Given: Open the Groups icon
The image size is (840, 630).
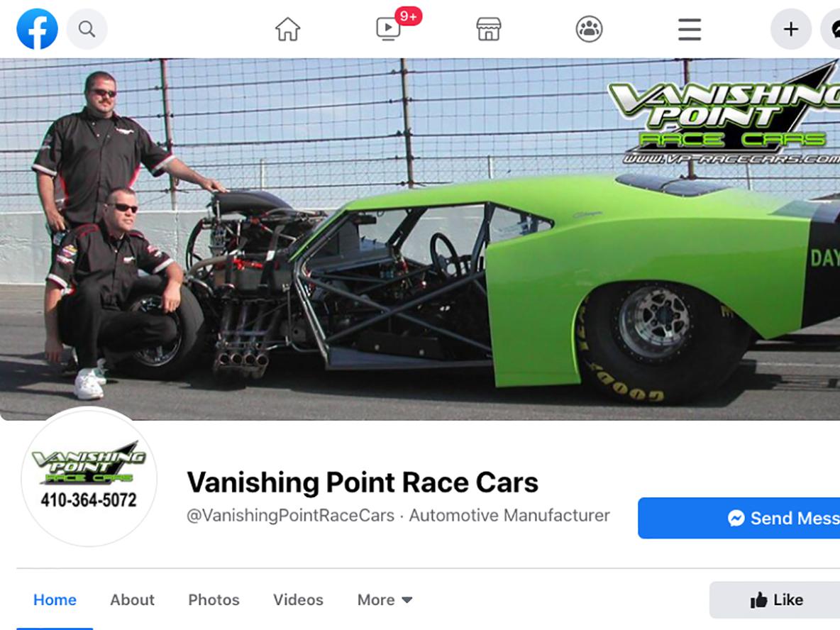Looking at the screenshot, I should pyautogui.click(x=590, y=29).
